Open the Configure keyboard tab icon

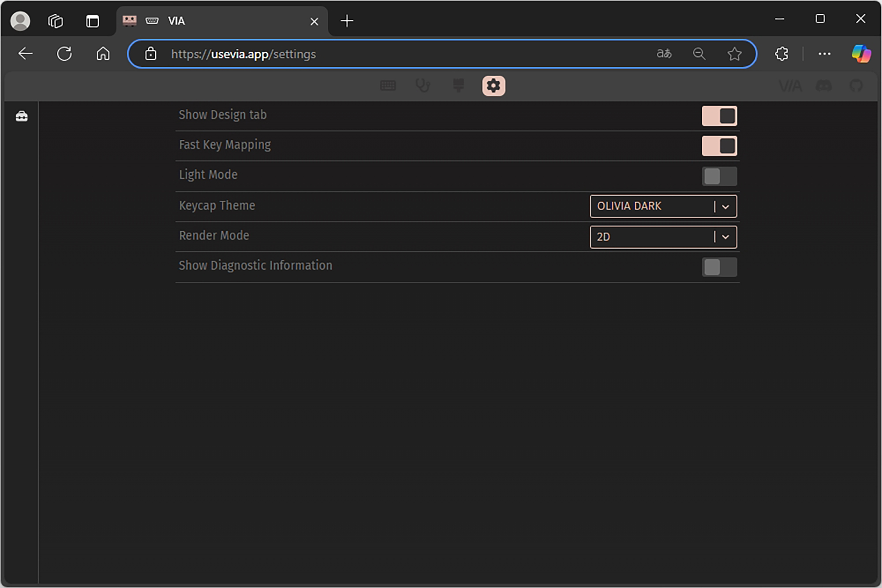coord(388,86)
